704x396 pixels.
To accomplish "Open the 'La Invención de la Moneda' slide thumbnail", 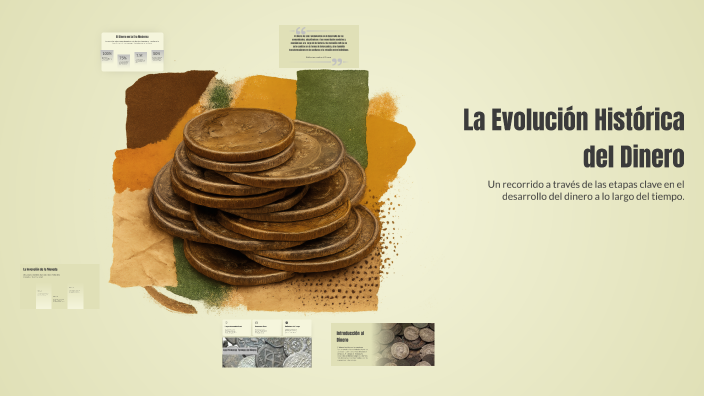I will [60, 286].
